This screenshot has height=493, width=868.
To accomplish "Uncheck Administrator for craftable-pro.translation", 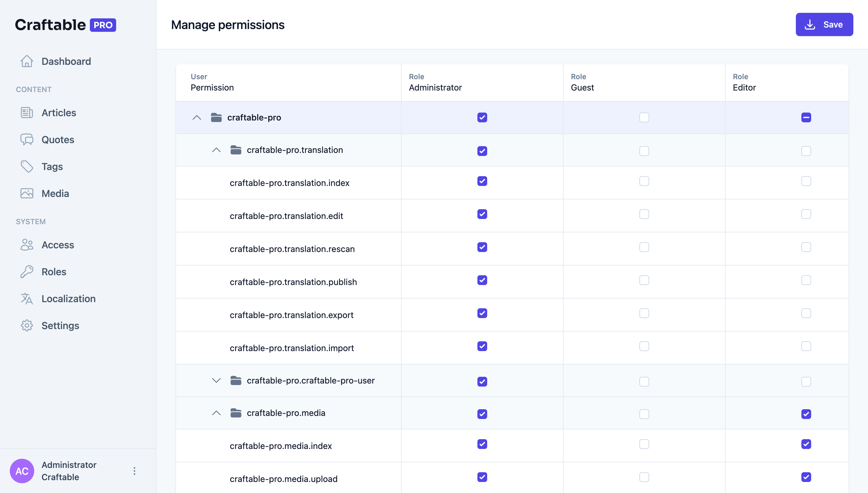I will point(482,151).
